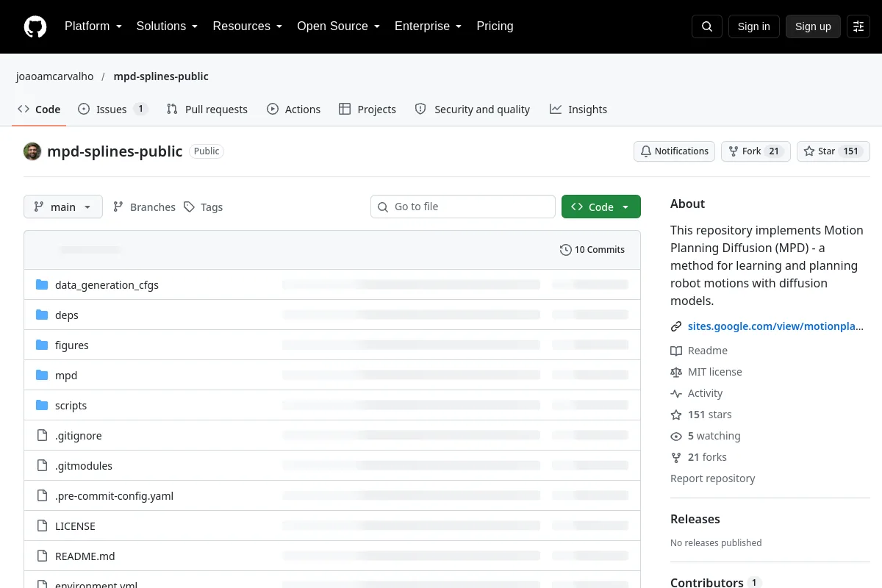The width and height of the screenshot is (882, 588).
Task: Open appearance settings icon beside Sign up
Action: (x=858, y=26)
